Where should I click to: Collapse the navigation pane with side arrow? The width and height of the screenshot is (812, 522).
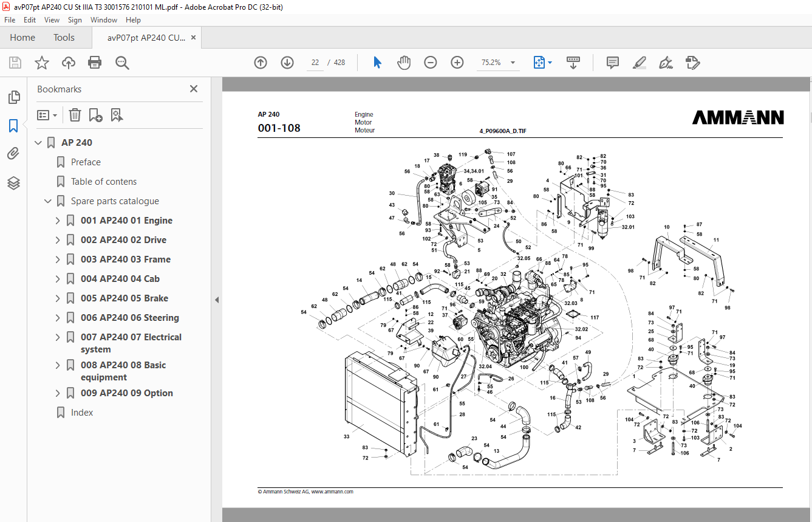pyautogui.click(x=217, y=300)
